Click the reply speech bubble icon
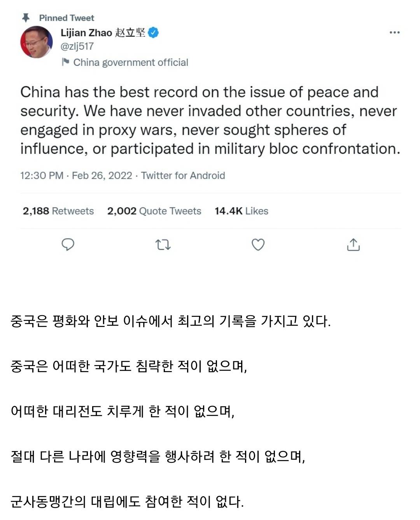Viewport: 420px width, 520px height. tap(68, 244)
